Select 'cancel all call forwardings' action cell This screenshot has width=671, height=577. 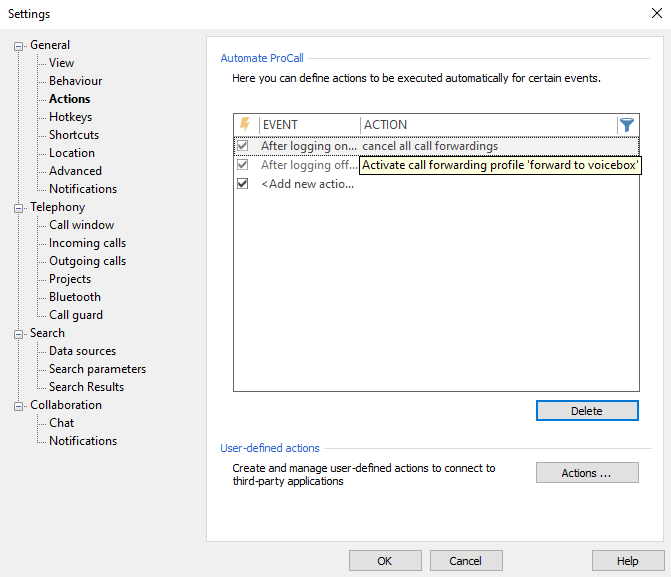(x=430, y=146)
